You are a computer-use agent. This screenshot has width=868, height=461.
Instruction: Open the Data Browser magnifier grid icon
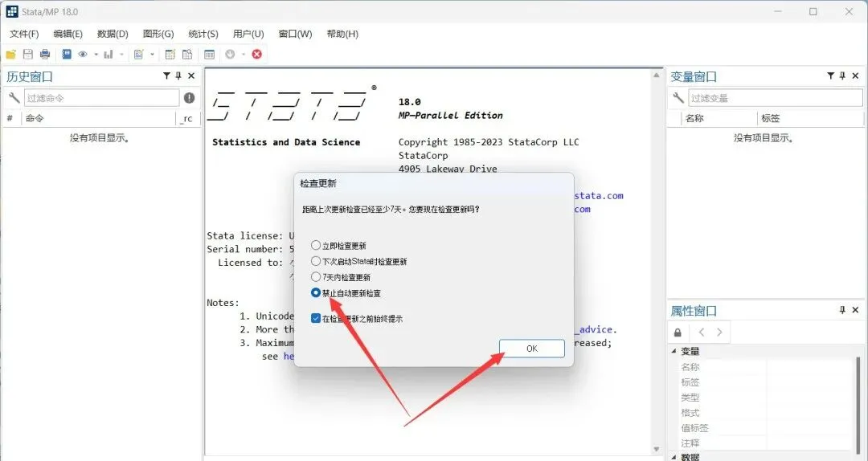click(x=187, y=55)
